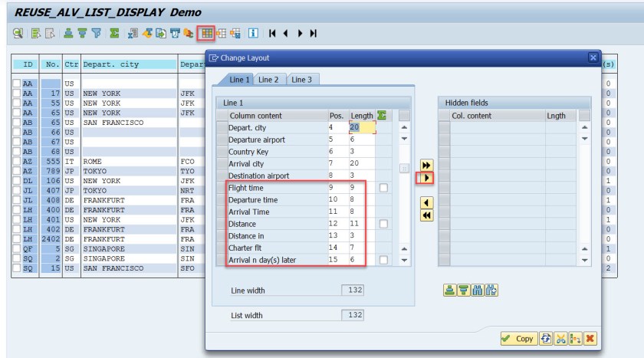Switch to the Line 2 tab
The width and height of the screenshot is (644, 358).
click(268, 80)
